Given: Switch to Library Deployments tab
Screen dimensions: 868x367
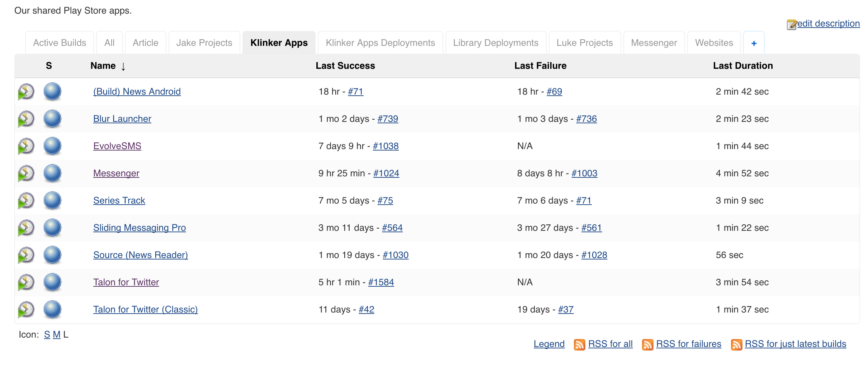Looking at the screenshot, I should 496,43.
